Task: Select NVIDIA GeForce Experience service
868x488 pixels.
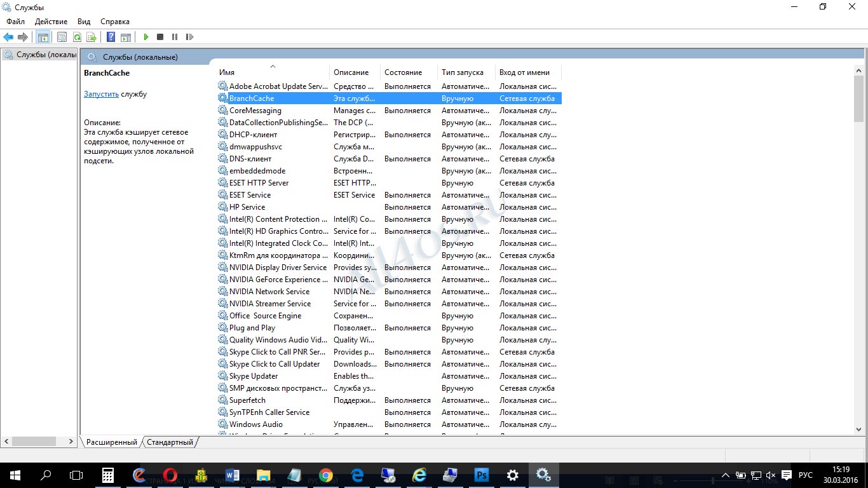Action: coord(389,279)
